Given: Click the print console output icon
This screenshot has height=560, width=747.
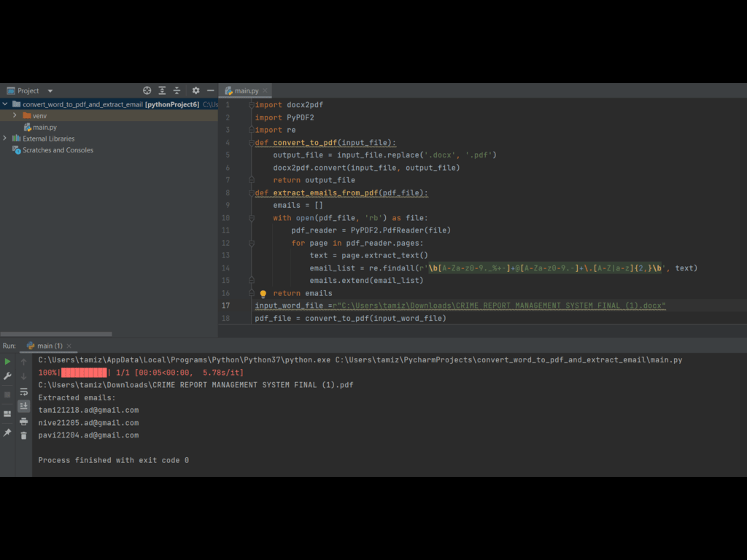Looking at the screenshot, I should [x=24, y=421].
